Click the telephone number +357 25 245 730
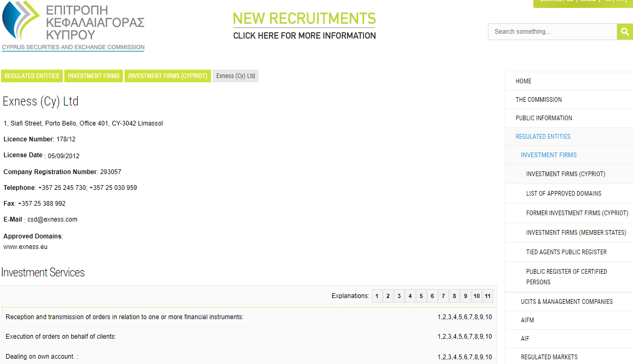Image resolution: width=633 pixels, height=364 pixels. [62, 188]
